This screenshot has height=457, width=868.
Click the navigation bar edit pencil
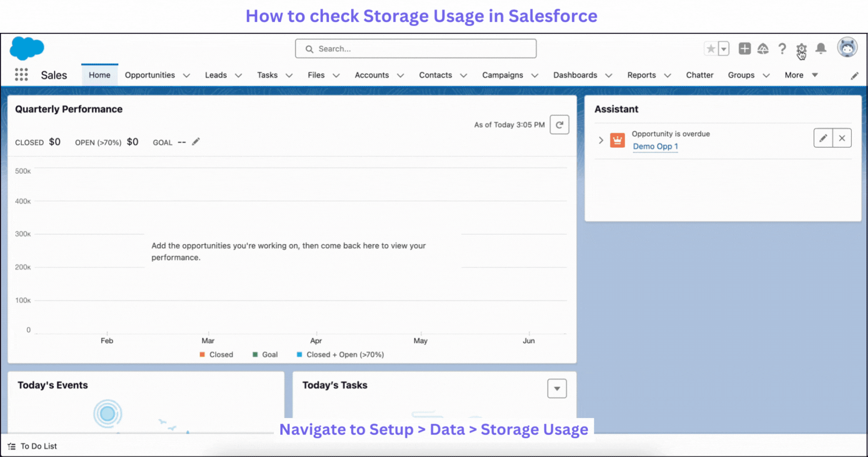pyautogui.click(x=855, y=76)
